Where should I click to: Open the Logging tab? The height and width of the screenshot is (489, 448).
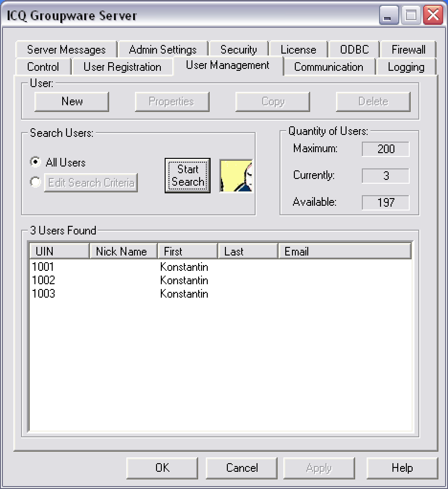(406, 67)
